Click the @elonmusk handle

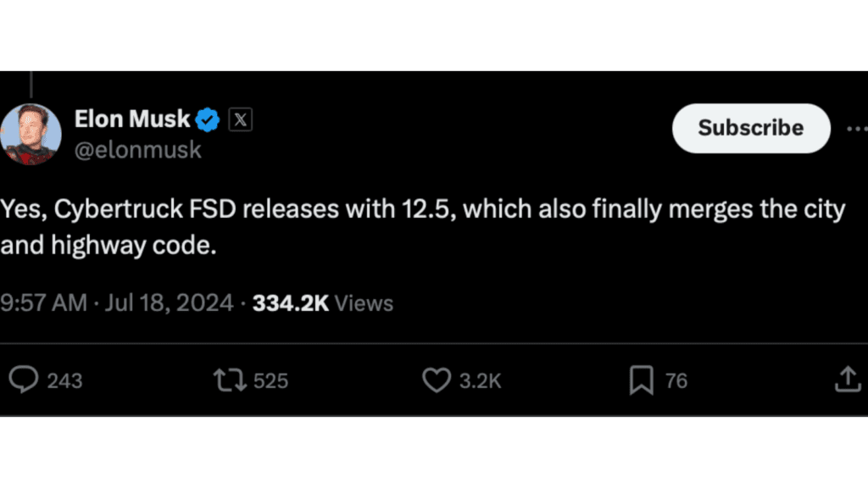(138, 150)
